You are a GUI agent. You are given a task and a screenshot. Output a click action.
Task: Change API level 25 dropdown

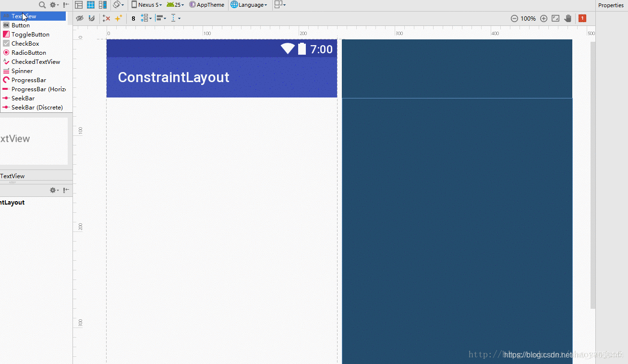[175, 5]
